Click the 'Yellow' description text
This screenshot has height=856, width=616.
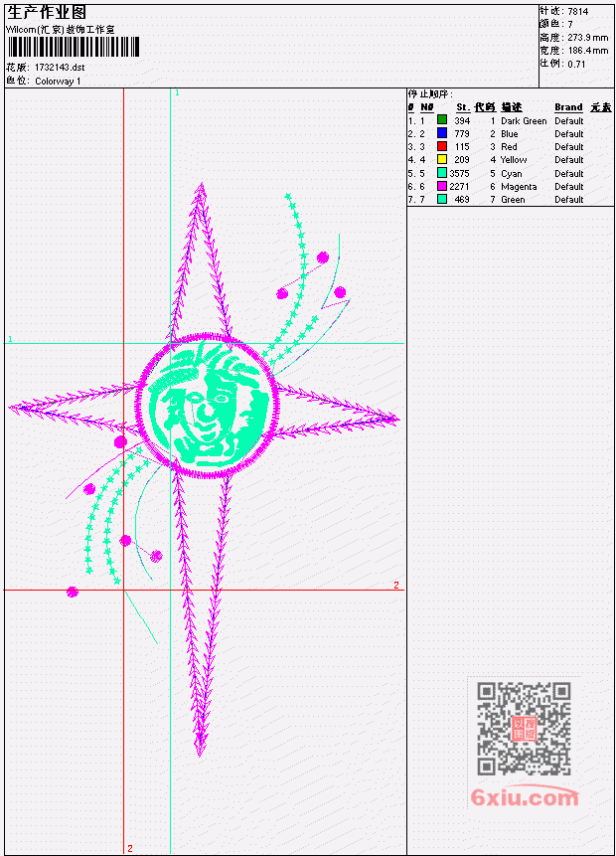click(x=514, y=160)
